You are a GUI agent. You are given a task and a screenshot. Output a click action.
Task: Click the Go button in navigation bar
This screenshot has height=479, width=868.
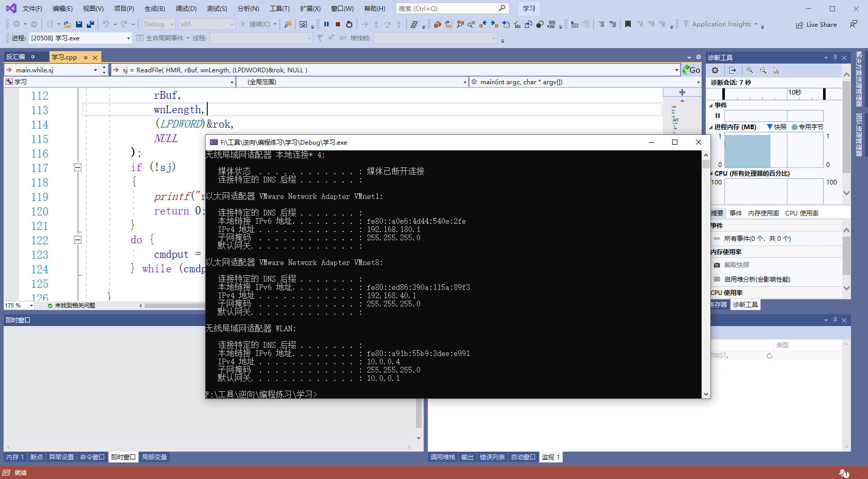(x=691, y=70)
